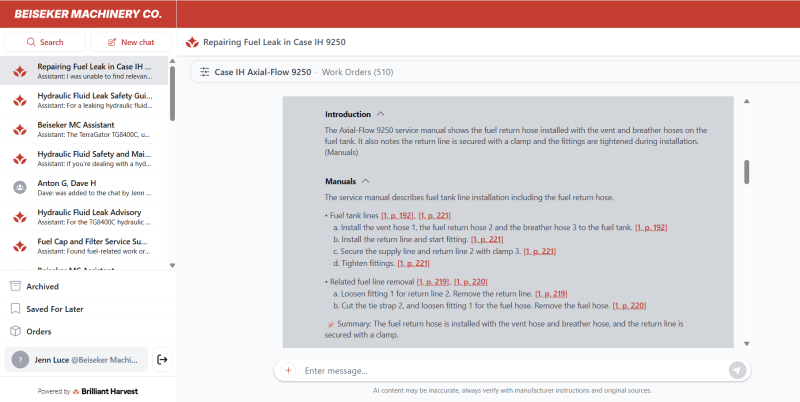The width and height of the screenshot is (800, 402).
Task: Open the first Beiseker MC Assistant chat
Action: [84, 129]
